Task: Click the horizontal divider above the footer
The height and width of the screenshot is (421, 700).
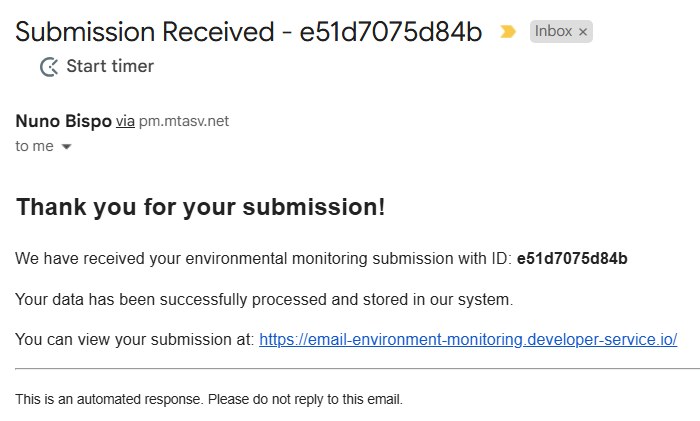Action: tap(357, 369)
